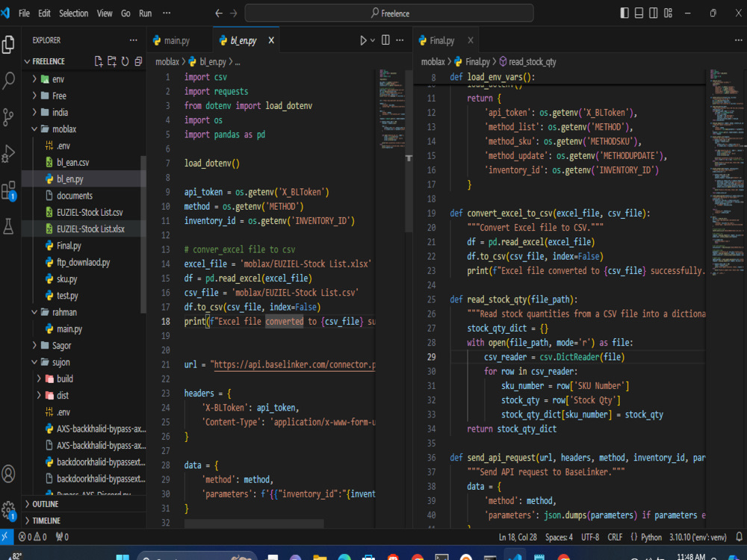Open the Go menu
The image size is (747, 560).
tap(125, 13)
